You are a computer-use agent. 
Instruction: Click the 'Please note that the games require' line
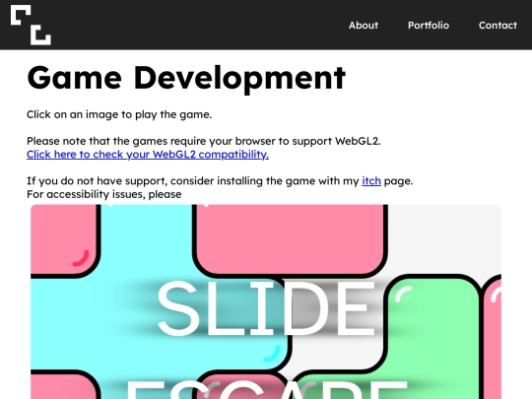click(204, 141)
